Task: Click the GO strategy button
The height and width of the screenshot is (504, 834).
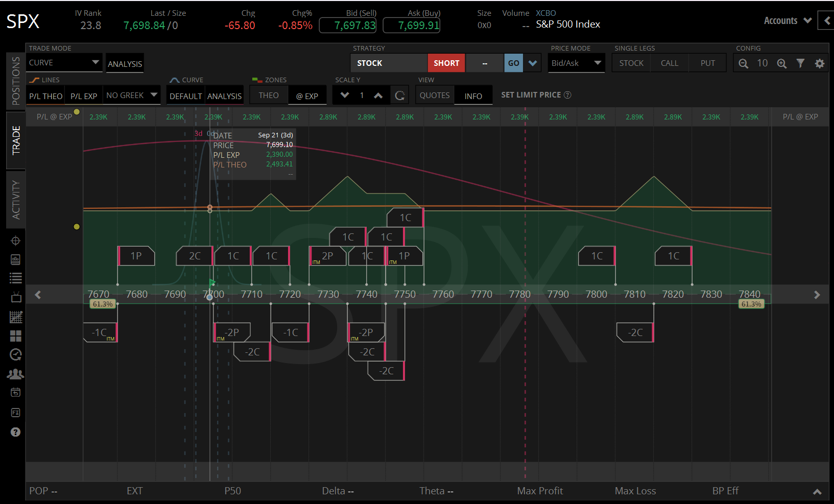Action: point(513,63)
